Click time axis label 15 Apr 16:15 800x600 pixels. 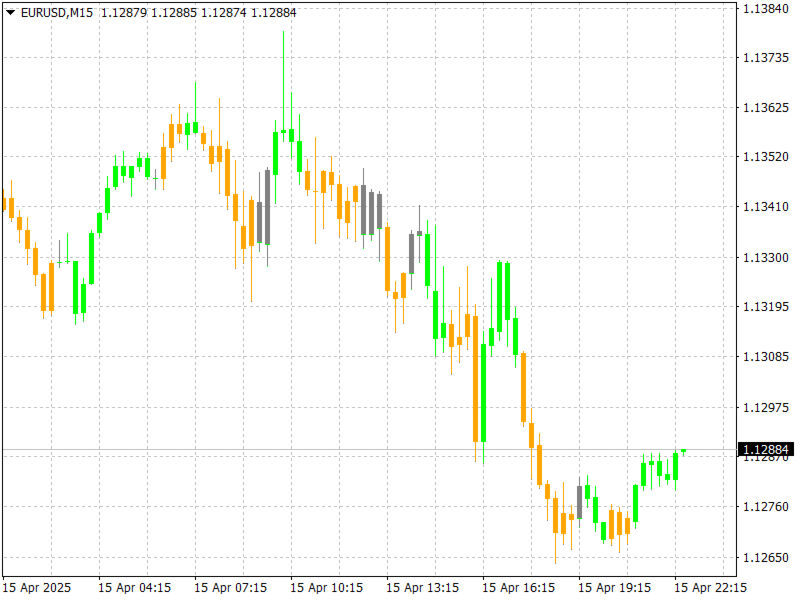518,588
